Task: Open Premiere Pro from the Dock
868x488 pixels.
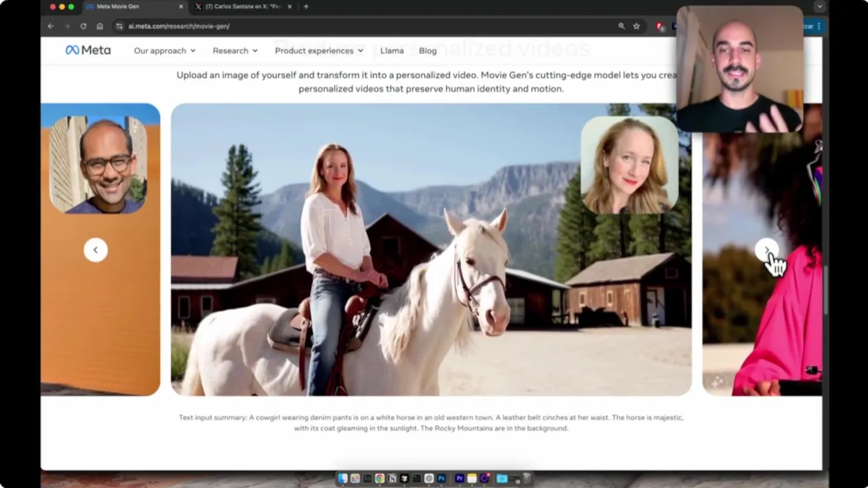Action: [460, 479]
